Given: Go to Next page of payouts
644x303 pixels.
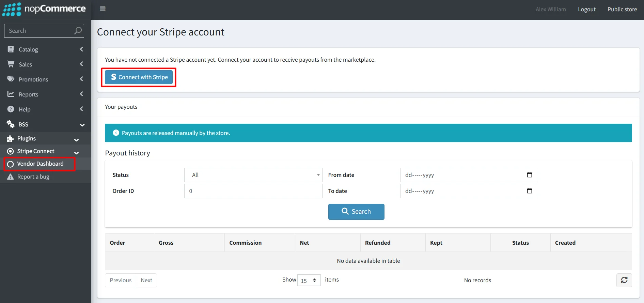Looking at the screenshot, I should click(x=146, y=280).
